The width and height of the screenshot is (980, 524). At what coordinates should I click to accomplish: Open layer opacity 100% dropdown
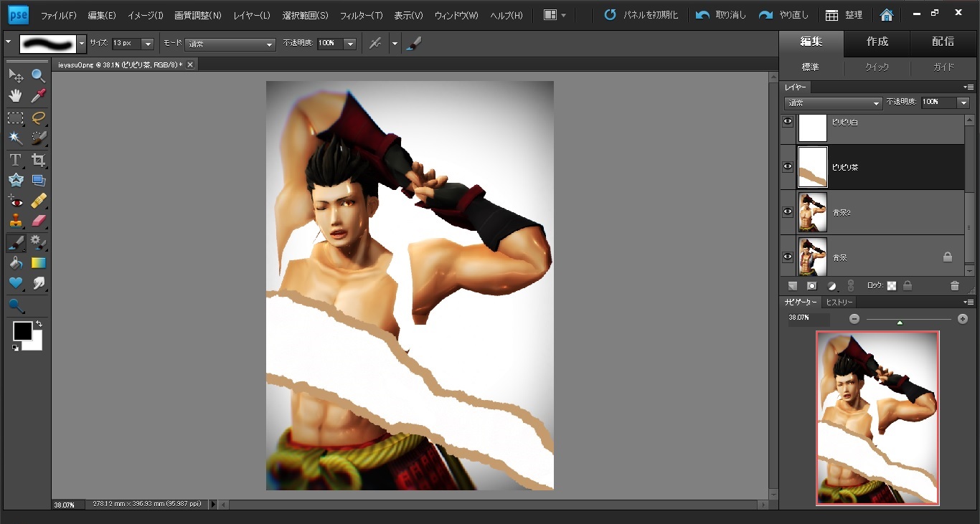[x=963, y=103]
